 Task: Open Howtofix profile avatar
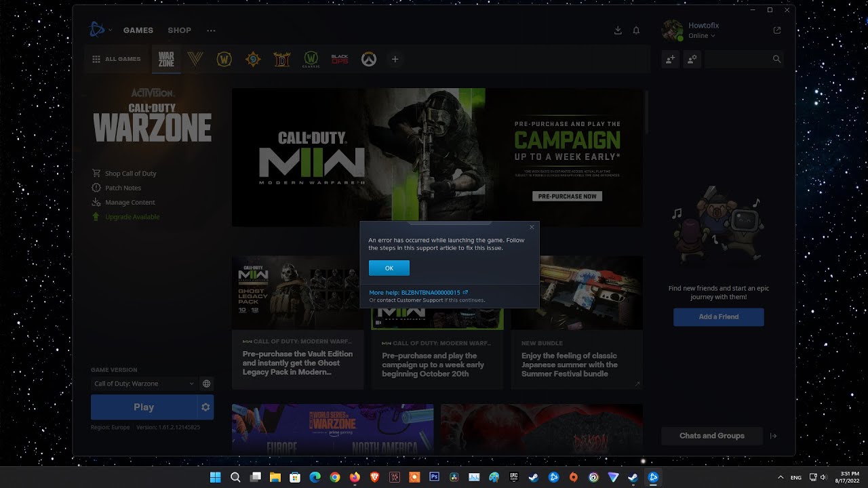(x=672, y=30)
